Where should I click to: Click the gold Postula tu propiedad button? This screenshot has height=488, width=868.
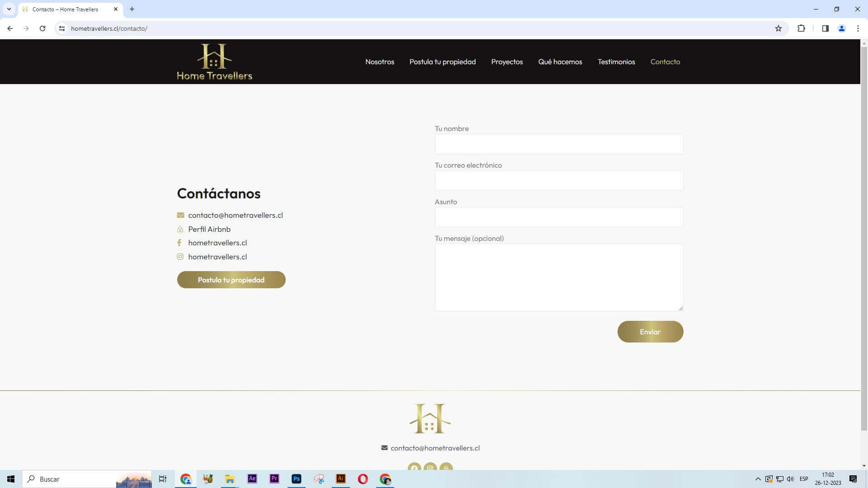231,280
